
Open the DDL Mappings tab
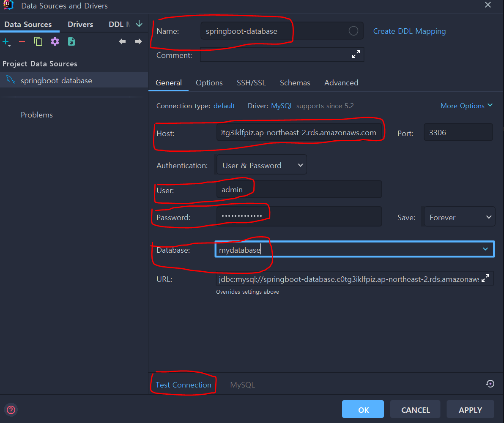click(x=119, y=25)
